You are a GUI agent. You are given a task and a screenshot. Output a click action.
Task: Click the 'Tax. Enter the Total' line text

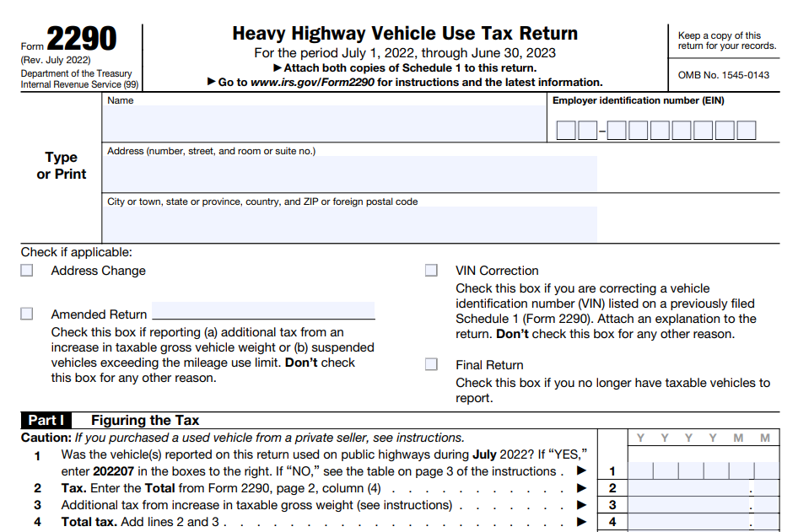(221, 488)
